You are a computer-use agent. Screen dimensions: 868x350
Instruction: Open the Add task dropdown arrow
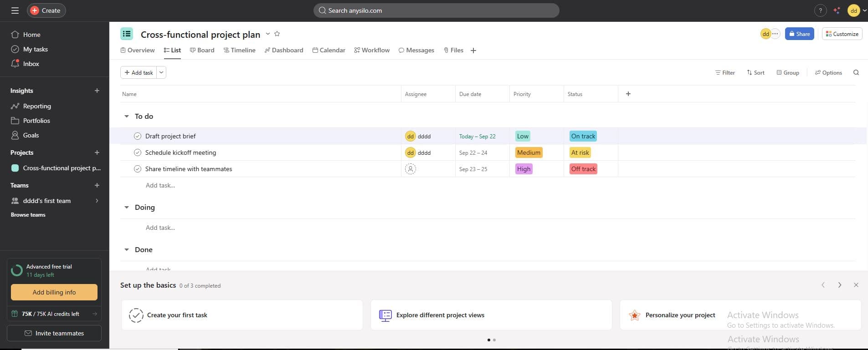tap(161, 72)
